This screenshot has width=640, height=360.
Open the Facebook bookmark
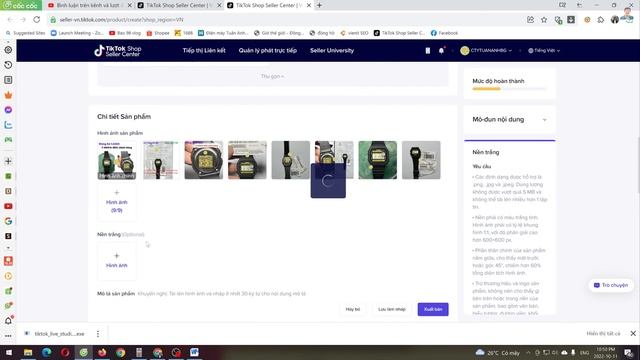coord(444,33)
